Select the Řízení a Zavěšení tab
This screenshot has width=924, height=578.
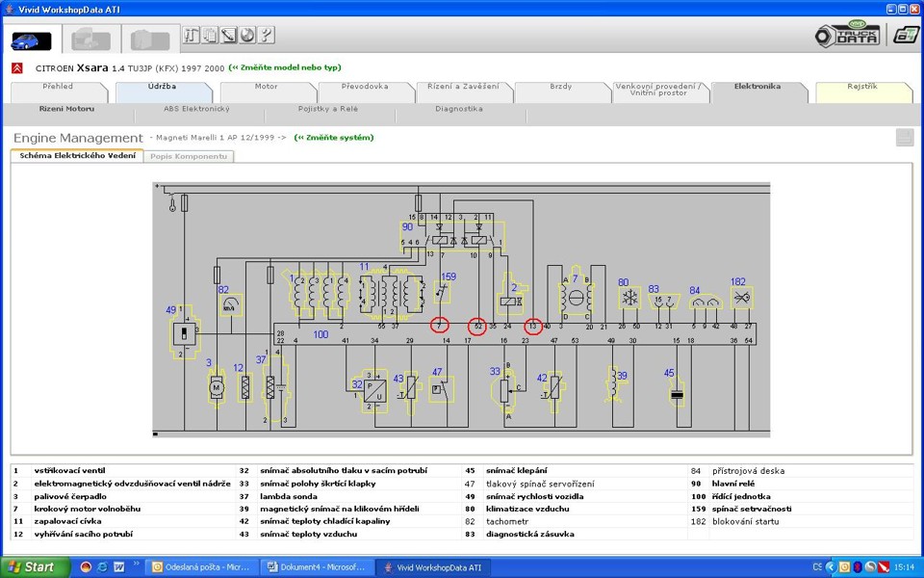point(464,92)
